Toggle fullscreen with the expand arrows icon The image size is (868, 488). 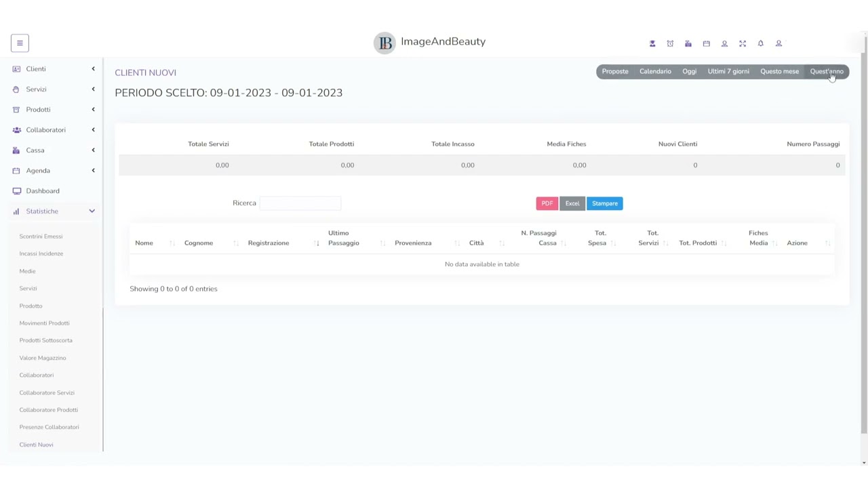(x=743, y=43)
